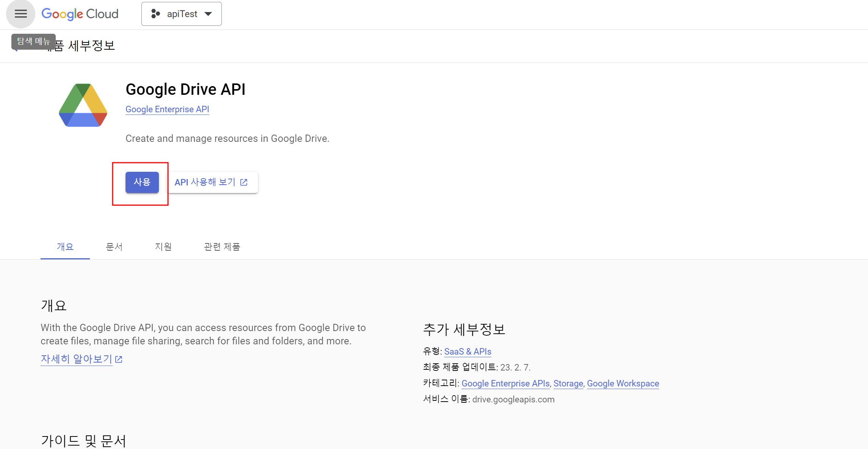Click the SaaS & APIs type link
The image size is (868, 449).
(x=468, y=352)
